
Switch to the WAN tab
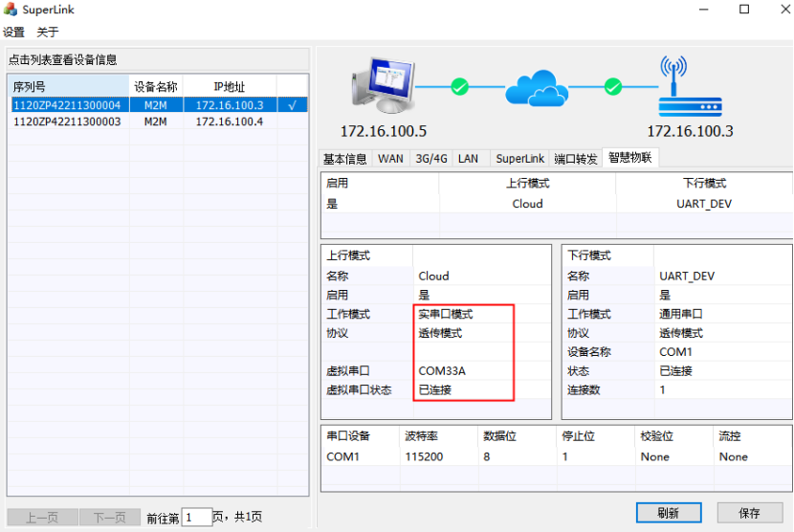tap(390, 159)
